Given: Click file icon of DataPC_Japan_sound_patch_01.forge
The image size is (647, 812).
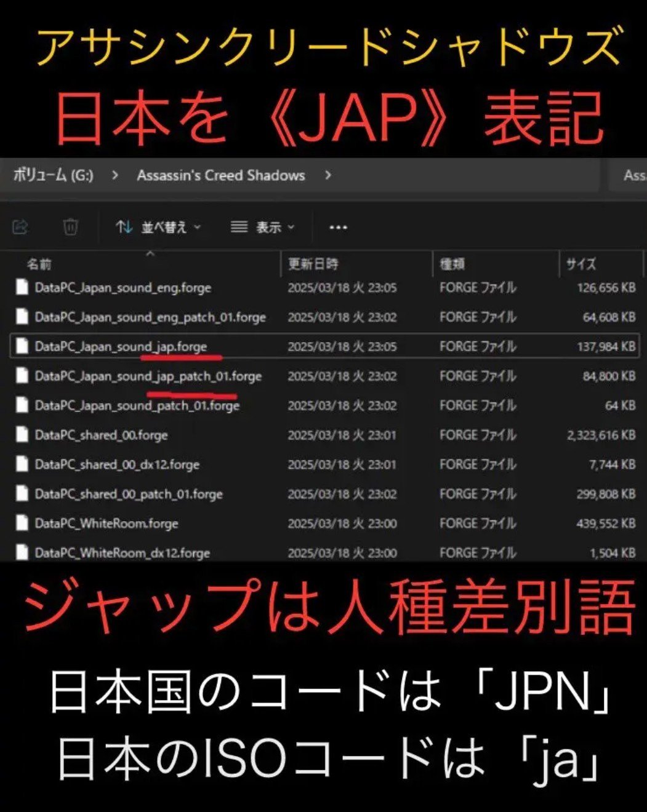Looking at the screenshot, I should point(22,405).
